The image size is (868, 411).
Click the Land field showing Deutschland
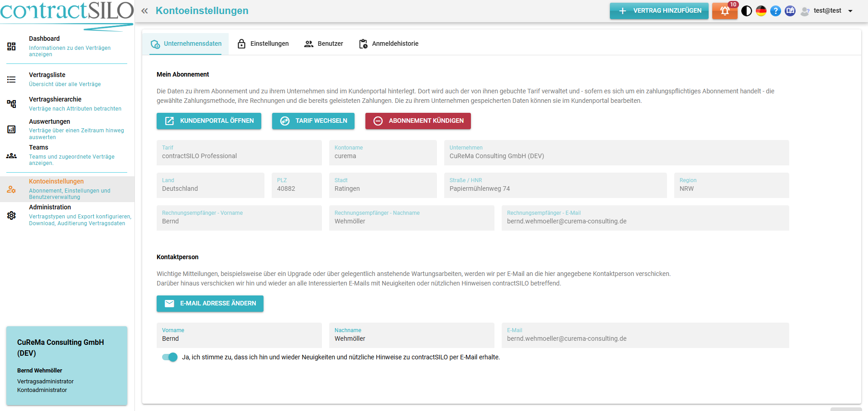pos(211,185)
